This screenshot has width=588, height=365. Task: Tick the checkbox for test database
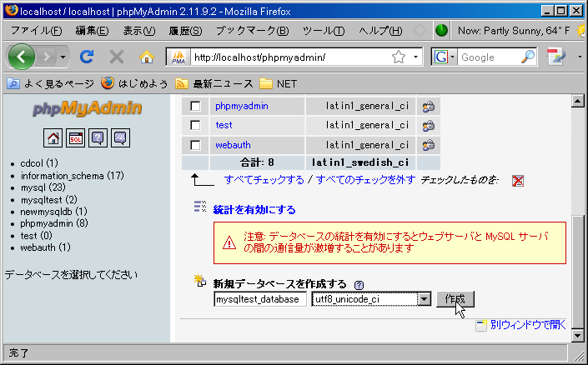pyautogui.click(x=195, y=125)
